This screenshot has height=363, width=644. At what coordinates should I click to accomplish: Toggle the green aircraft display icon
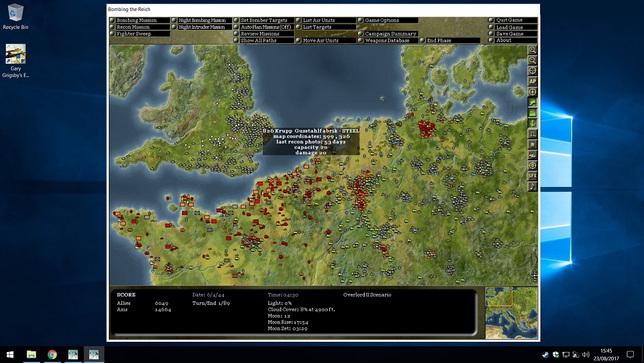pyautogui.click(x=532, y=102)
